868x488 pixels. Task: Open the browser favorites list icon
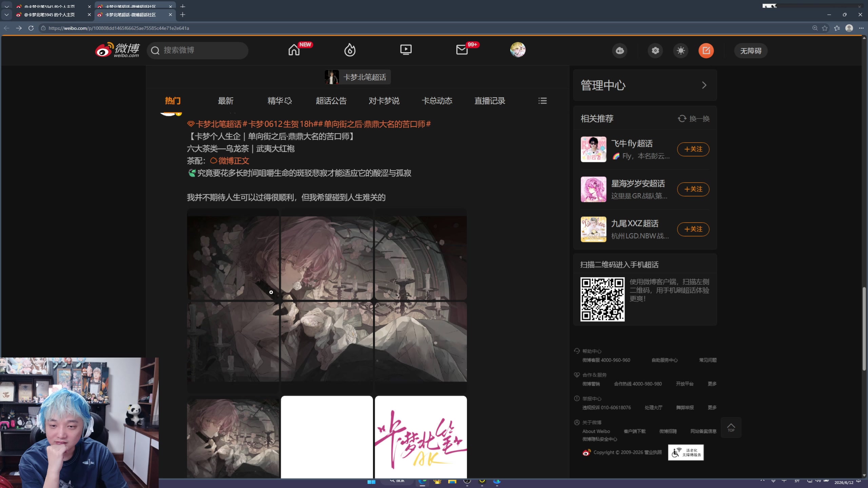(x=837, y=28)
